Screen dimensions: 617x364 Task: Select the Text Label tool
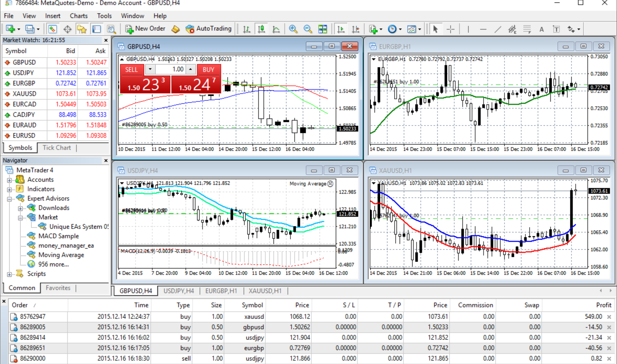pos(556,29)
